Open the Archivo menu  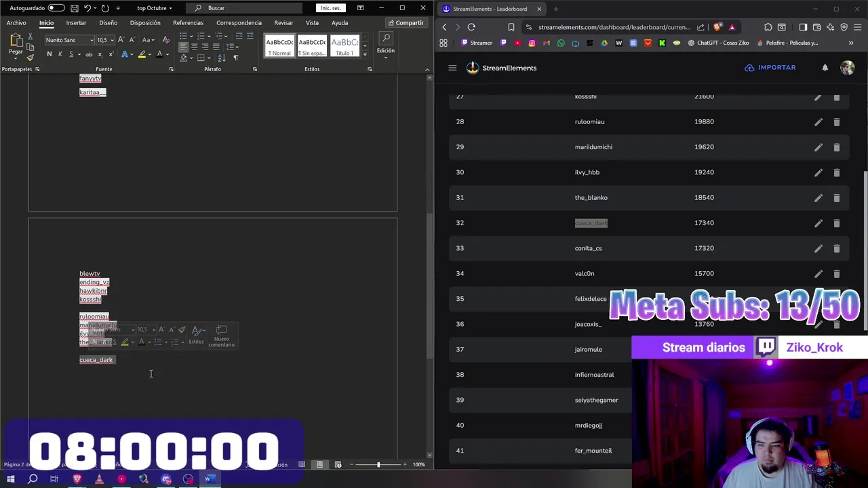16,23
